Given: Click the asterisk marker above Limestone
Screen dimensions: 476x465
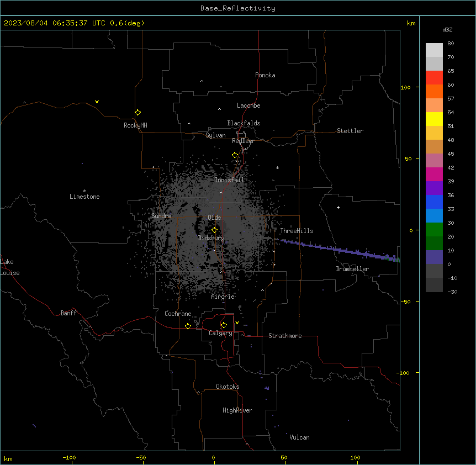Looking at the screenshot, I should point(84,191).
